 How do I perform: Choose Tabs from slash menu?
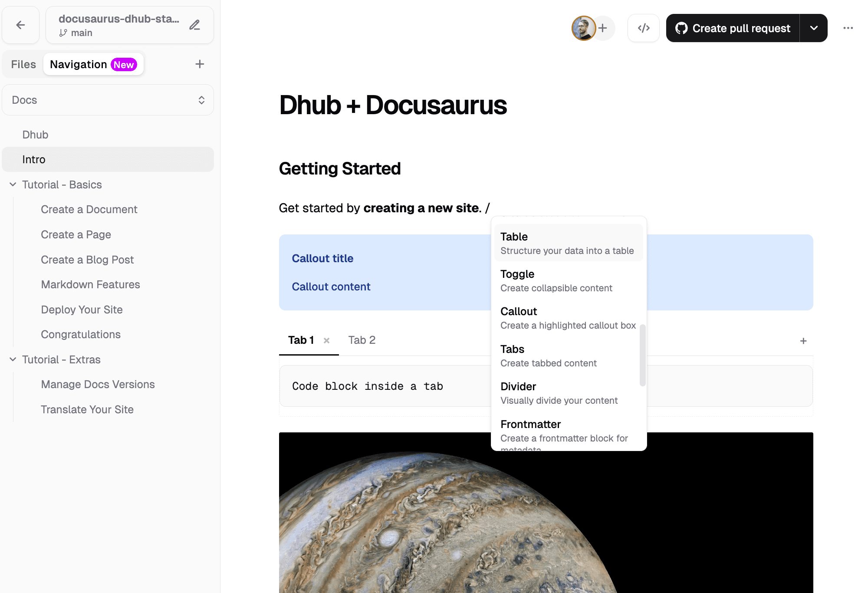[x=569, y=356]
